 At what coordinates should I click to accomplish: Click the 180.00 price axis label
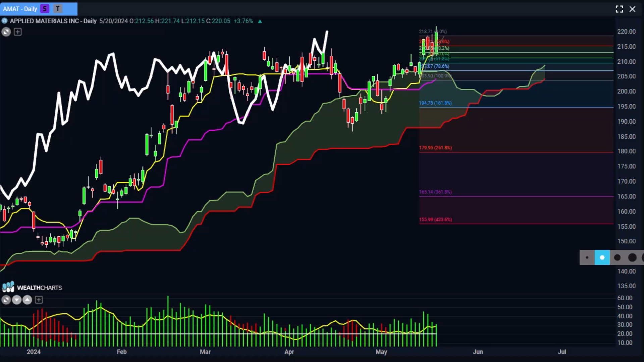point(626,151)
